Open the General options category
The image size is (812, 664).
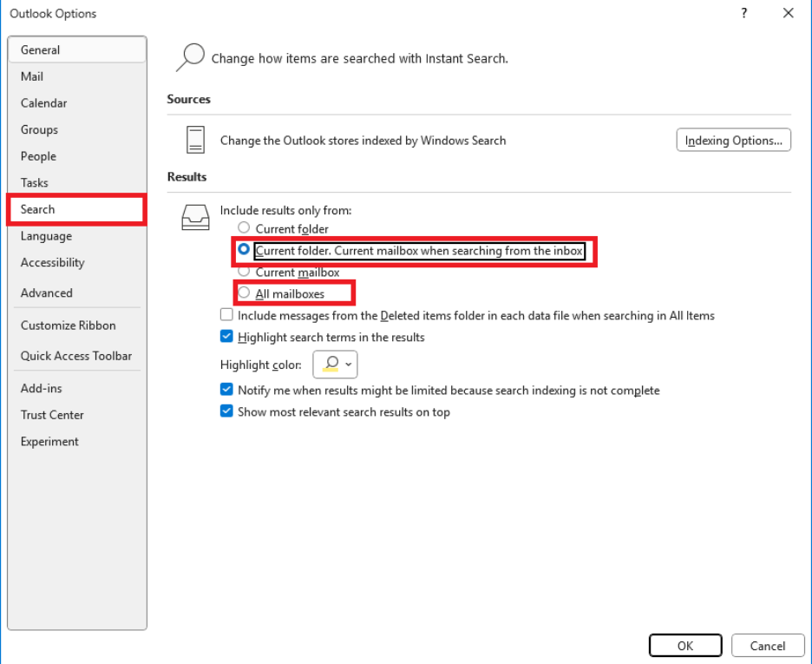77,49
